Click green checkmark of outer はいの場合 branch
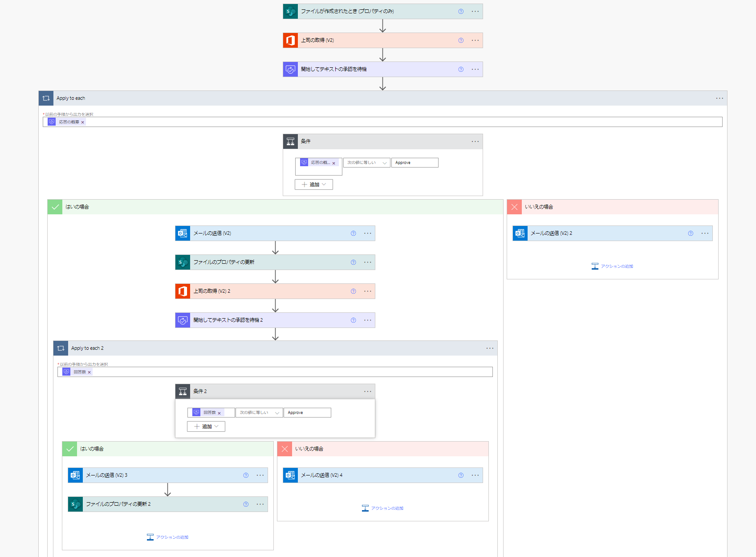Image resolution: width=756 pixels, height=557 pixels. [x=55, y=207]
